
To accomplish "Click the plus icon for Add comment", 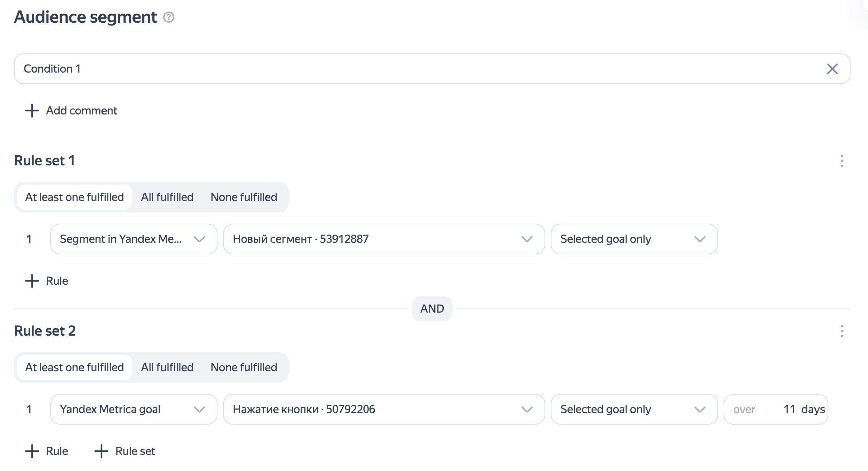I will [x=32, y=111].
